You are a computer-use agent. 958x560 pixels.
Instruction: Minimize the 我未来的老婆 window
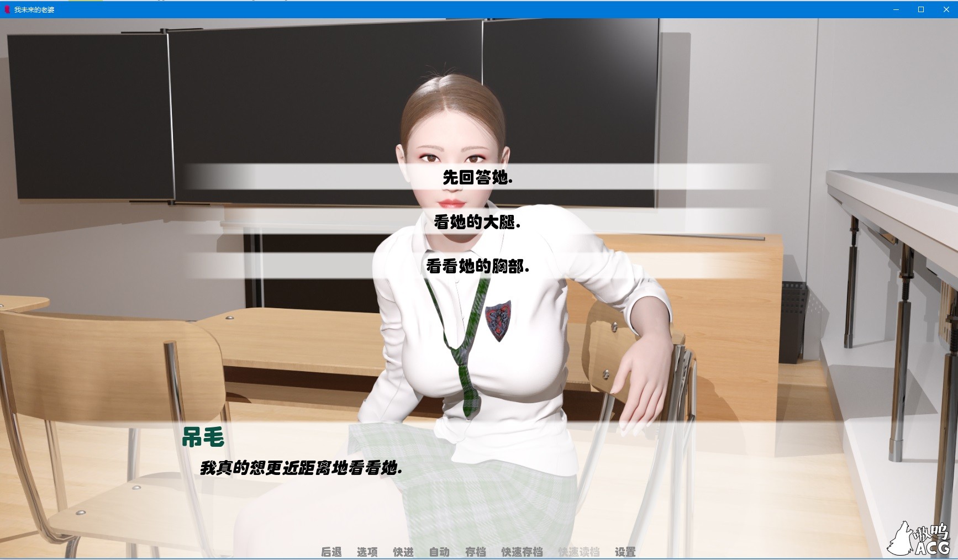pyautogui.click(x=896, y=9)
